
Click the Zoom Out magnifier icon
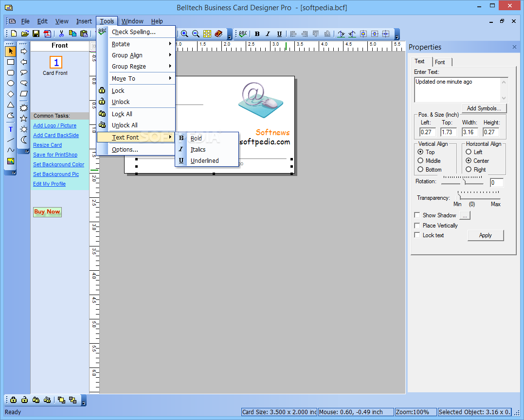pos(196,34)
